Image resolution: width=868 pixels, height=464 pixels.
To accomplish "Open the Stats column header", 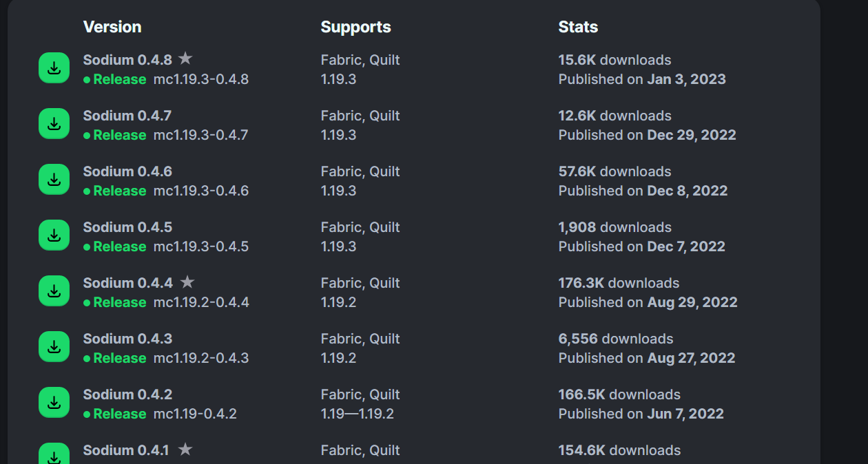I will click(578, 27).
